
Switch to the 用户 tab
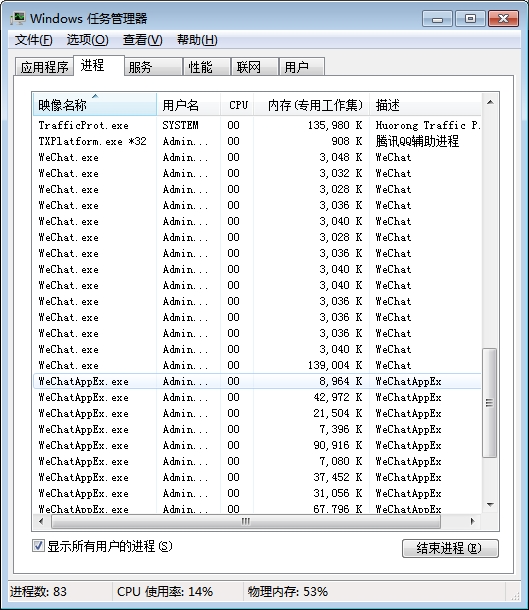pos(302,67)
